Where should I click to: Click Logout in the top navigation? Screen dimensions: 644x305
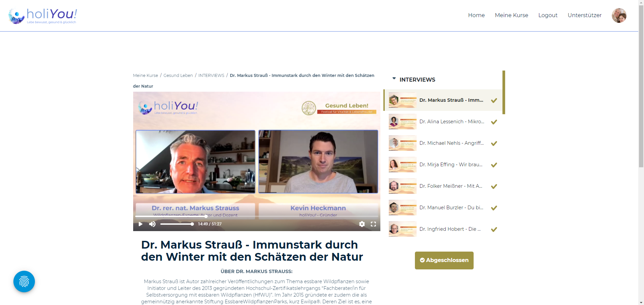pos(548,15)
